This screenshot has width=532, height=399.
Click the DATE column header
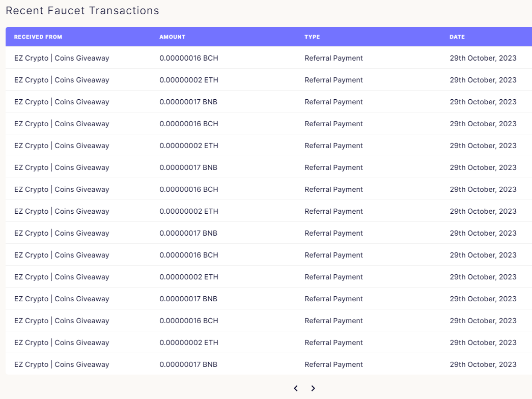(x=457, y=37)
